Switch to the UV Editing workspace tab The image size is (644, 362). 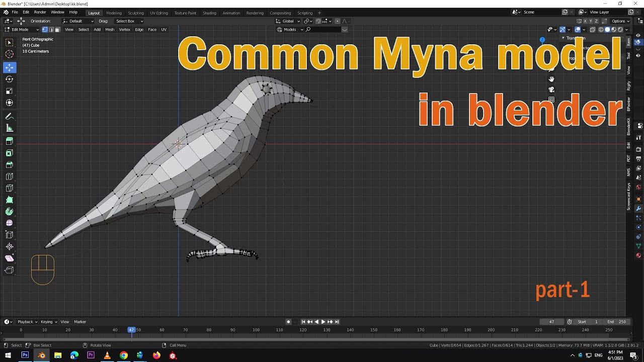pyautogui.click(x=159, y=13)
